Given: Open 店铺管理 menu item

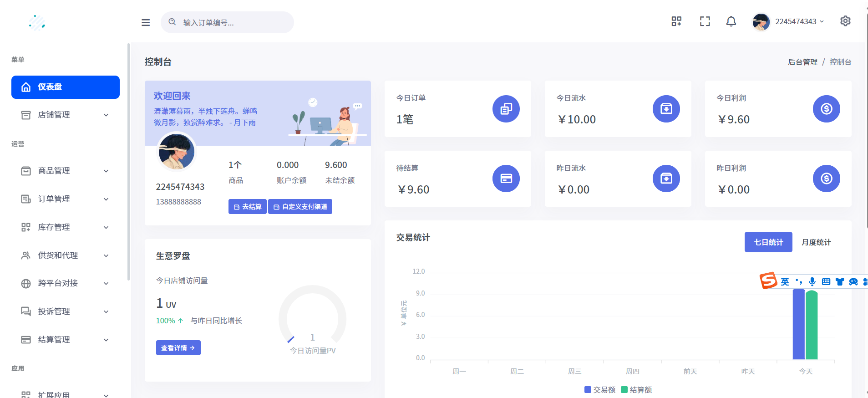Looking at the screenshot, I should click(x=66, y=115).
